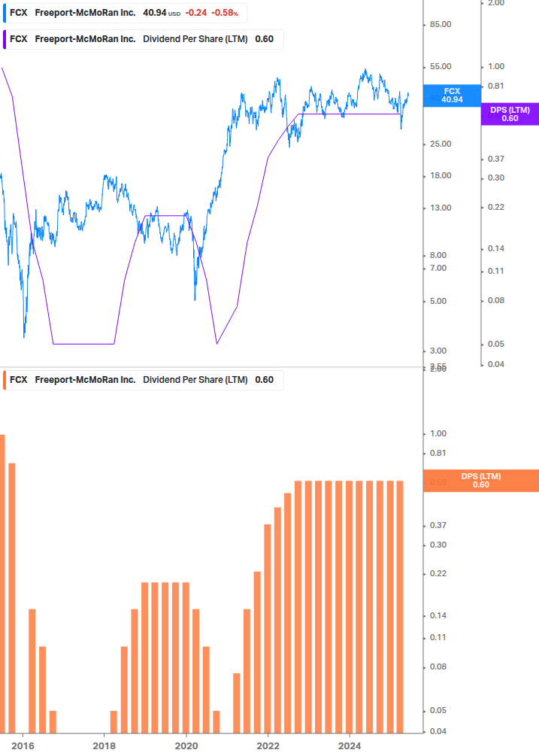539x756 pixels.
Task: Click the 2022 label on the time axis
Action: (268, 746)
